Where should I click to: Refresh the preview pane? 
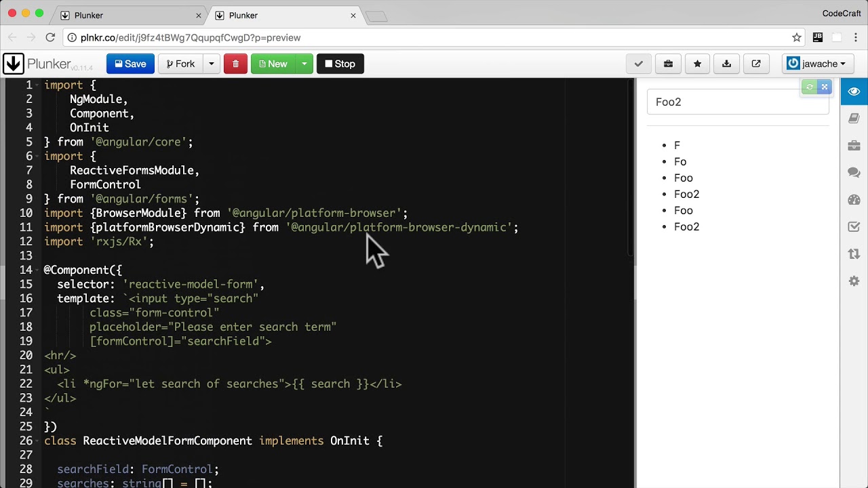tap(809, 87)
